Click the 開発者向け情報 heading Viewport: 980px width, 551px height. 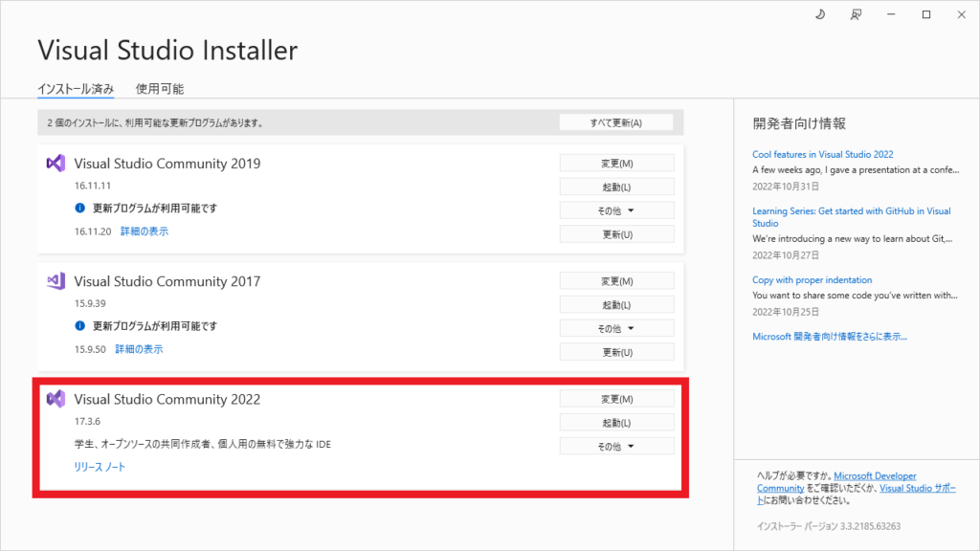[799, 123]
